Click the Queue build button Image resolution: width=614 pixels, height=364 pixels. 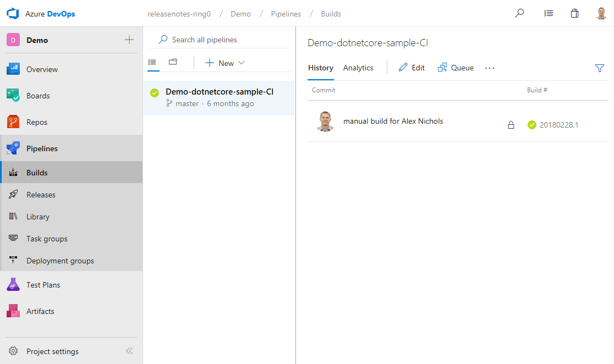click(456, 67)
